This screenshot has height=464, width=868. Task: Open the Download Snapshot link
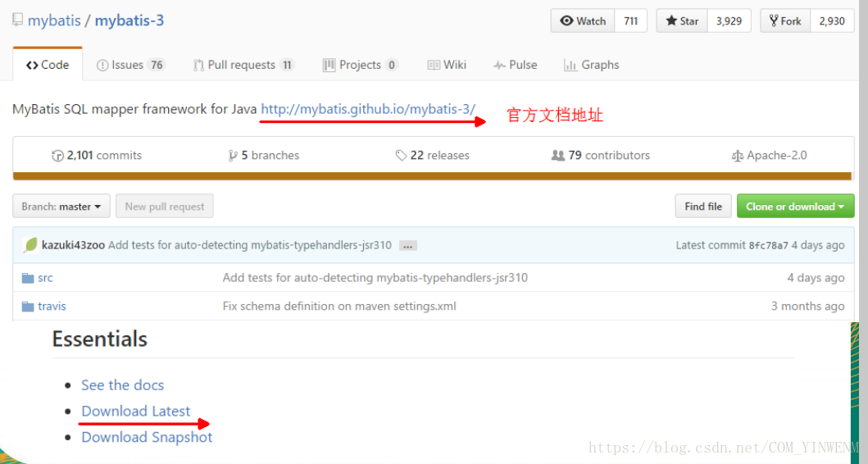[x=147, y=437]
